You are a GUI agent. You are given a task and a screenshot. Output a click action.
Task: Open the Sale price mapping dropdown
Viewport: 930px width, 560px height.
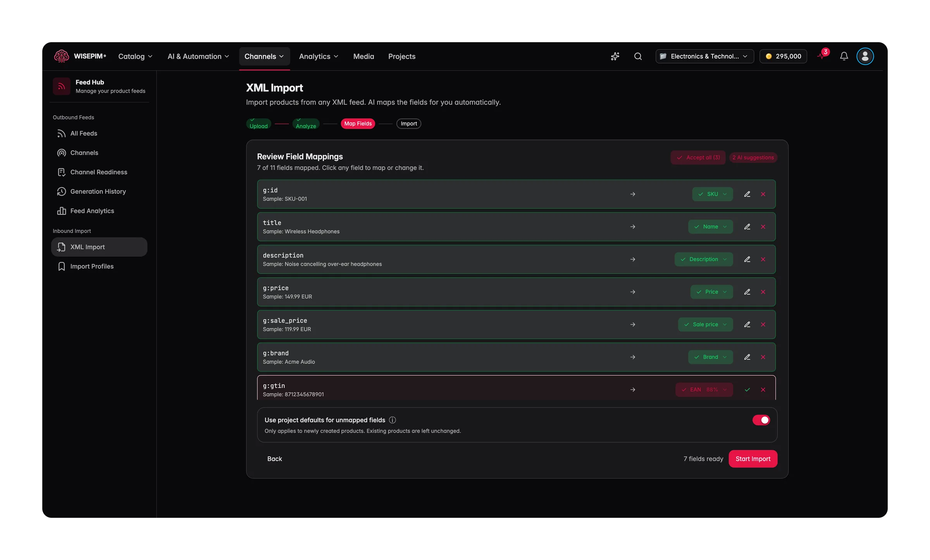coord(705,324)
